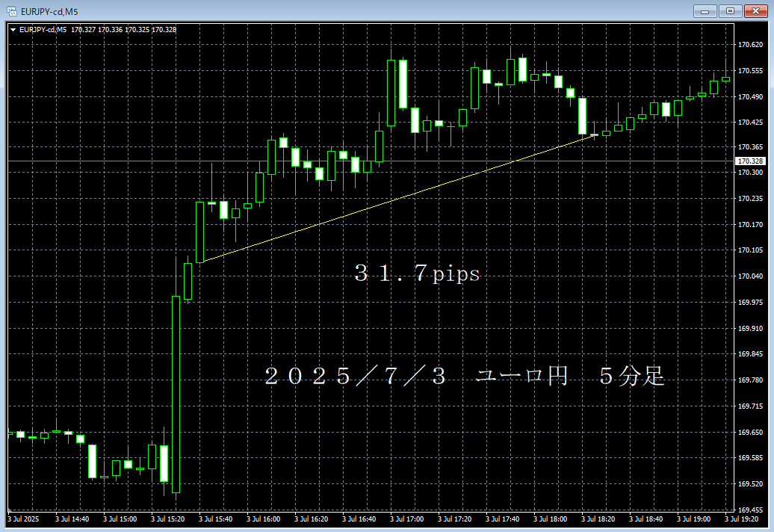Click the 3 Jul 2025 time label
The image size is (774, 532).
(23, 519)
